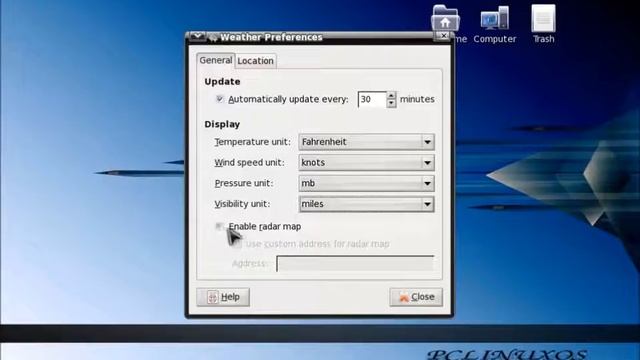Open the window menu in Weather Preferences title bar
Image resolution: width=640 pixels, height=360 pixels.
(198, 37)
